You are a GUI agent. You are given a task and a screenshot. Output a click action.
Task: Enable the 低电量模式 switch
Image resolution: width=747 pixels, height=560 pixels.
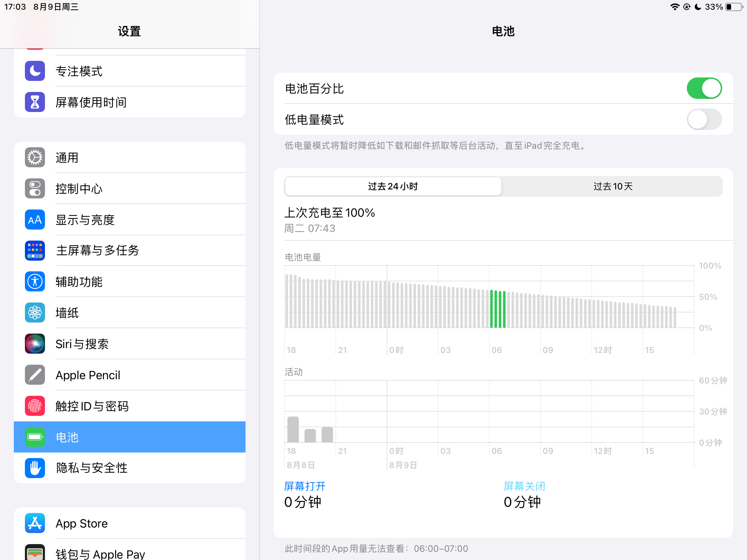coord(704,120)
